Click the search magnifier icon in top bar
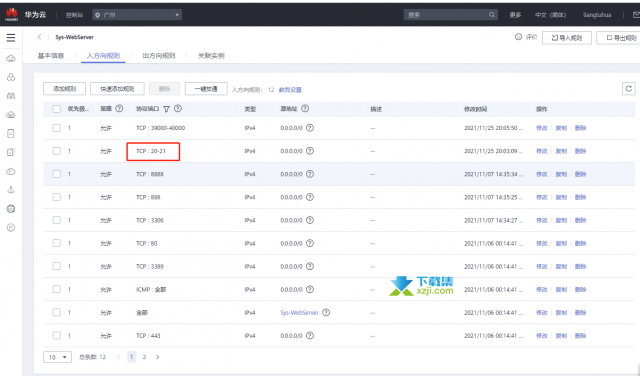 [x=492, y=15]
